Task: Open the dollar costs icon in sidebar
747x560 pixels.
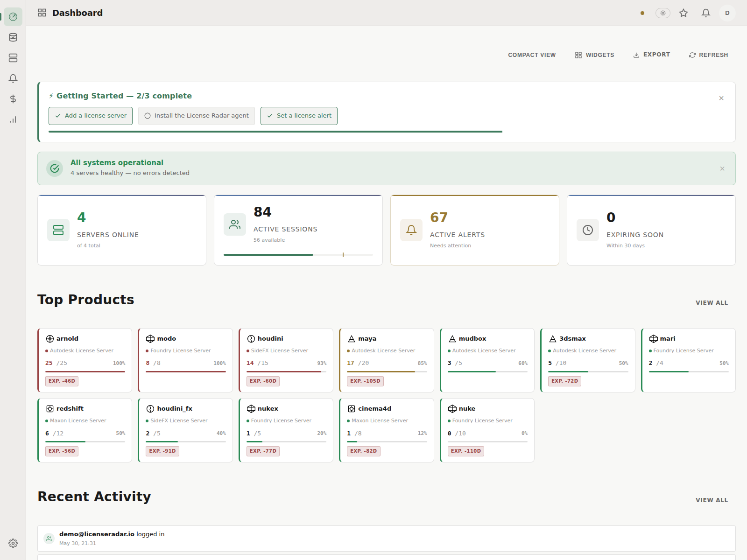Action: coord(13,99)
